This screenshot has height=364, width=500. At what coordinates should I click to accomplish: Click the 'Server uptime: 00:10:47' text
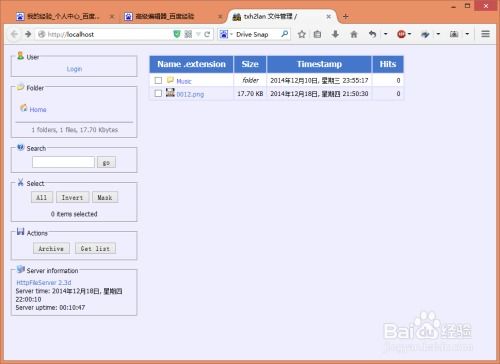click(x=50, y=307)
